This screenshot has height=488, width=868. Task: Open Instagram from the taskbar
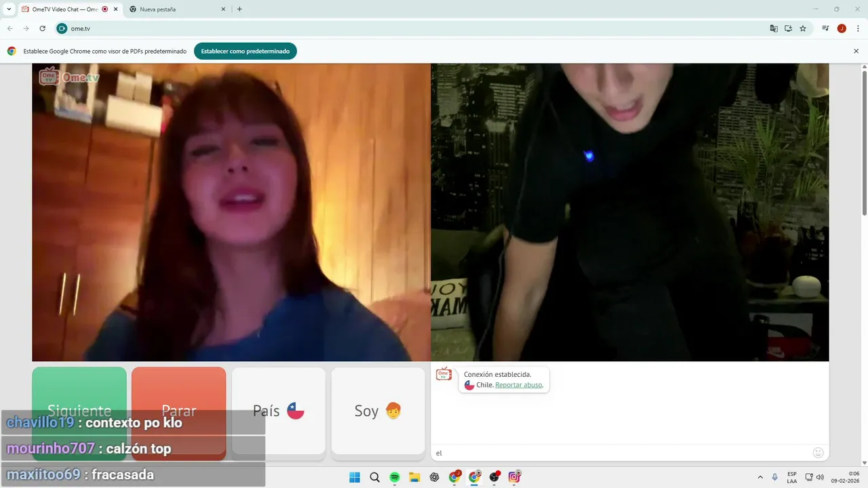point(515,477)
